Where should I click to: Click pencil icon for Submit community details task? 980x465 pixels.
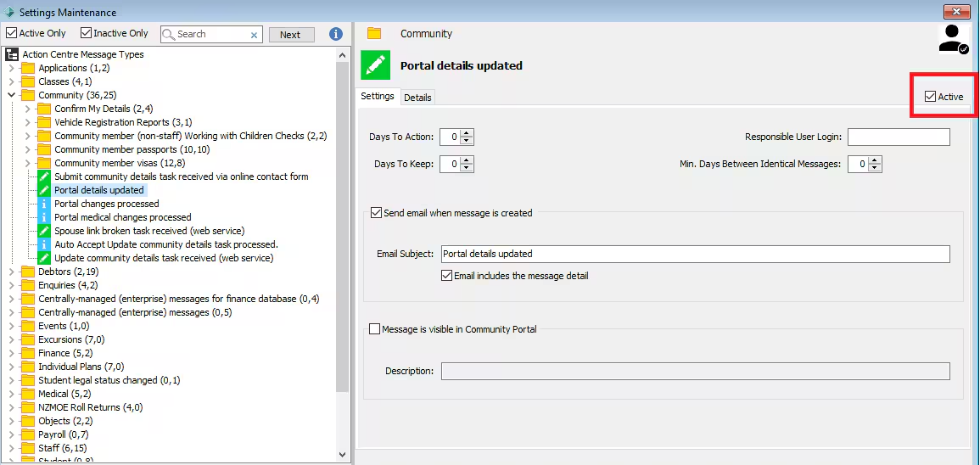(x=44, y=176)
